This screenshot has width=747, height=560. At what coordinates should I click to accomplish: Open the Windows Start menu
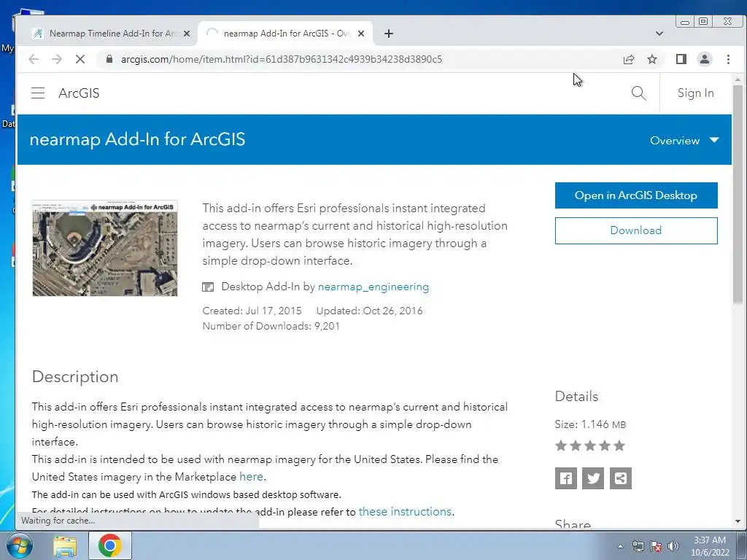pyautogui.click(x=19, y=545)
